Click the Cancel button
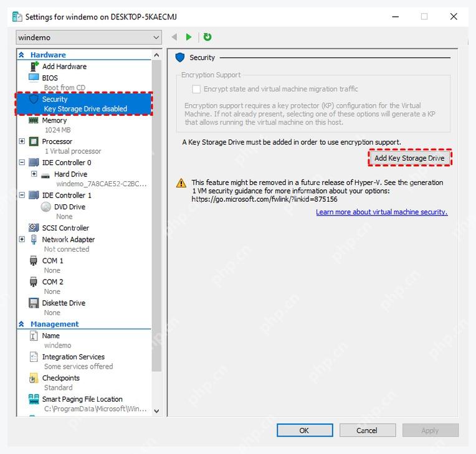The height and width of the screenshot is (454, 476). click(368, 430)
